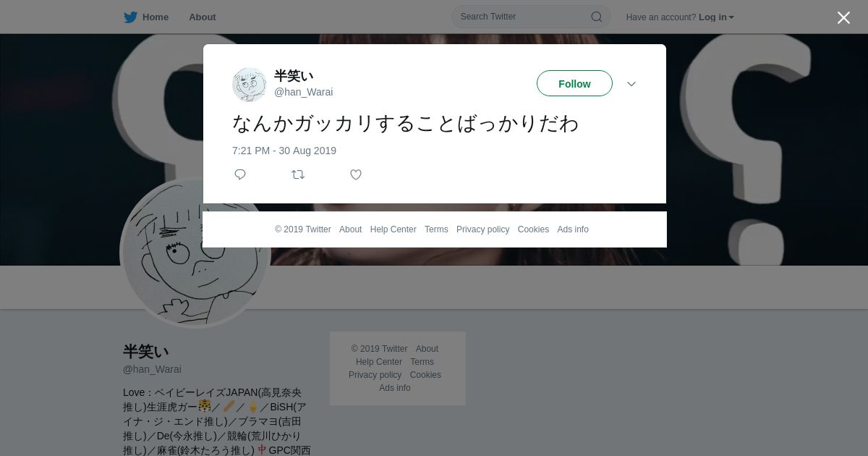Image resolution: width=868 pixels, height=456 pixels.
Task: Open Help Center link in modal footer
Action: 393,229
